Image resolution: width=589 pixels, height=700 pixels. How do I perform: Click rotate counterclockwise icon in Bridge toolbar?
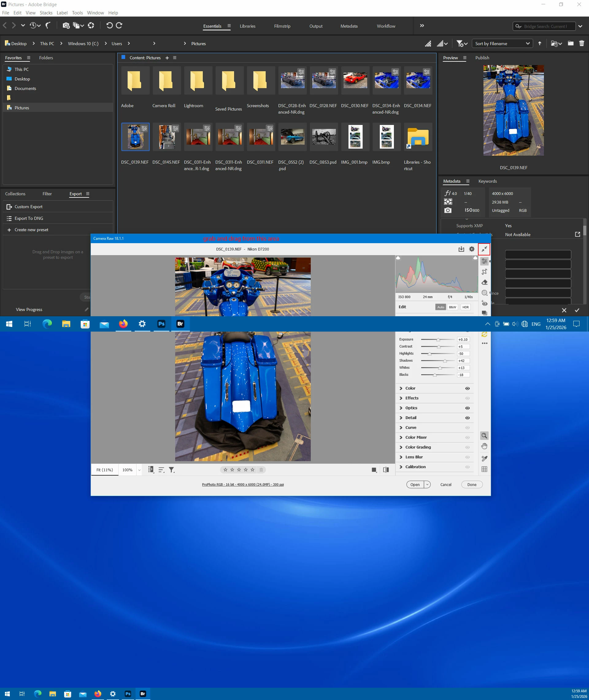point(109,25)
